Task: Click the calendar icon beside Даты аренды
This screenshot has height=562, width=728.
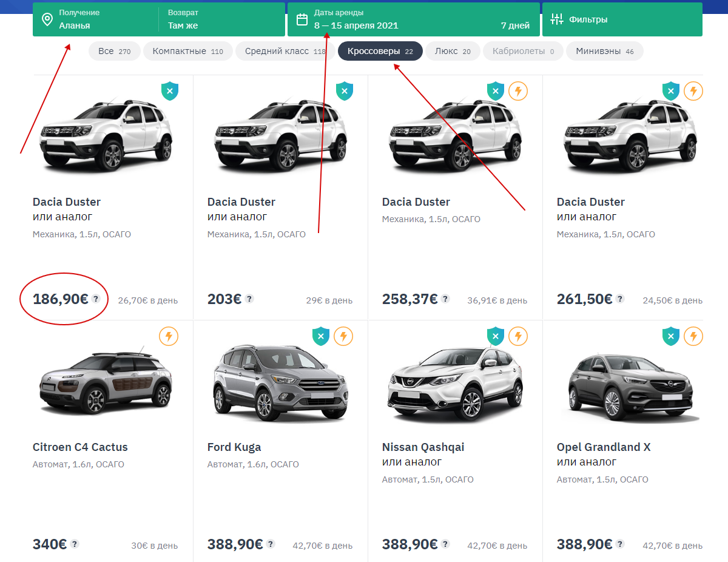Action: pos(302,19)
